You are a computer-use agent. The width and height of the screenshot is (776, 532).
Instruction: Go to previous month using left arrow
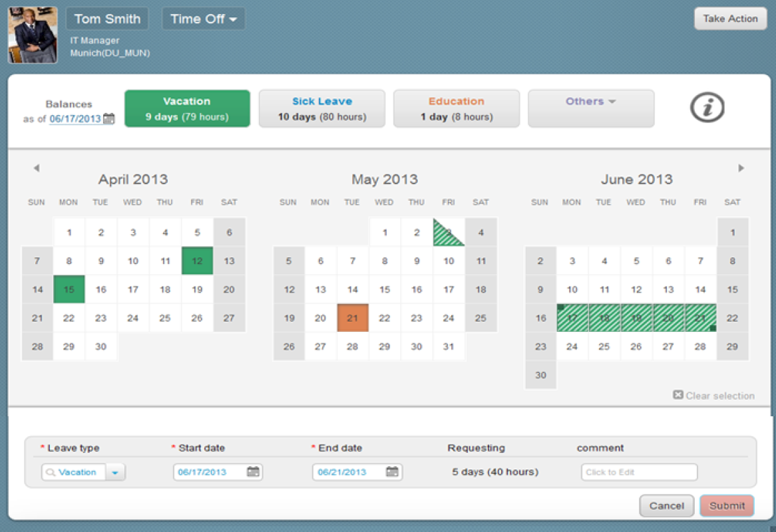(x=37, y=168)
